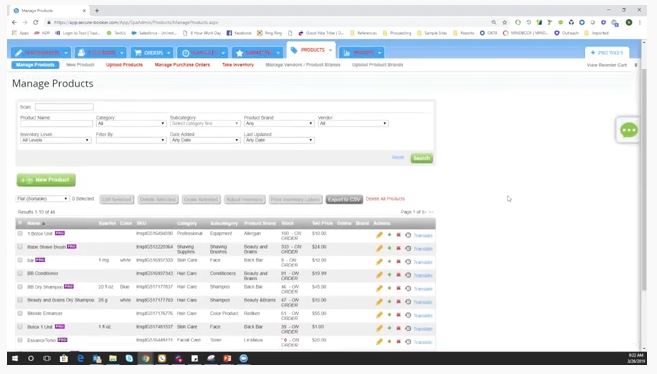Image resolution: width=657 pixels, height=374 pixels.
Task: Switch to Manage Products subtab
Action: [x=35, y=65]
